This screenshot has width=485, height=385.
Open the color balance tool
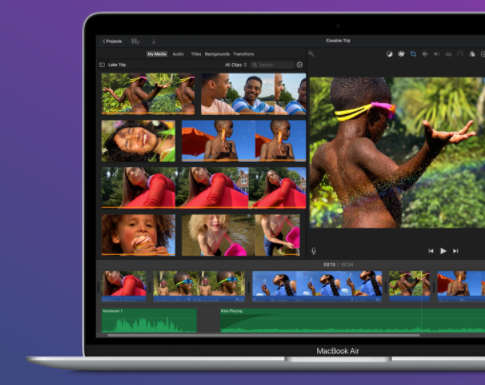pyautogui.click(x=389, y=54)
